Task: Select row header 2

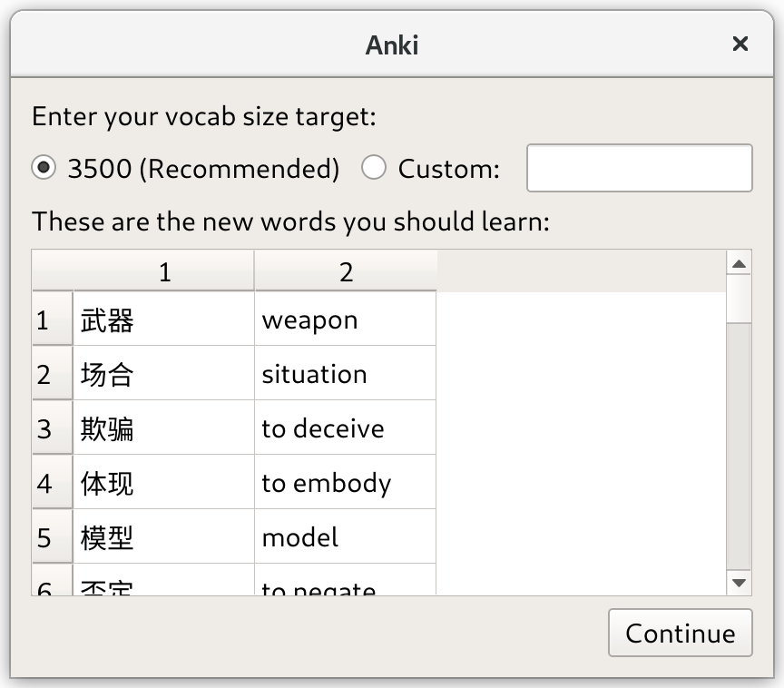Action: [53, 373]
